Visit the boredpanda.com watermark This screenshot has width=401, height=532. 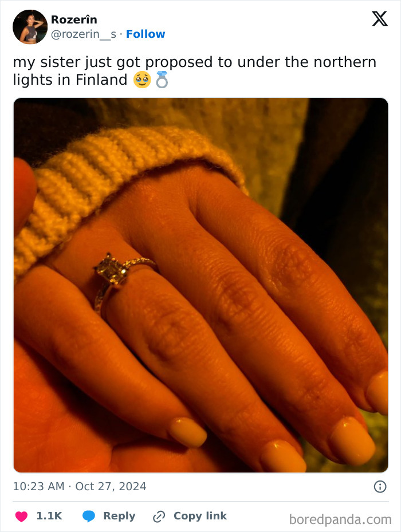pos(340,519)
